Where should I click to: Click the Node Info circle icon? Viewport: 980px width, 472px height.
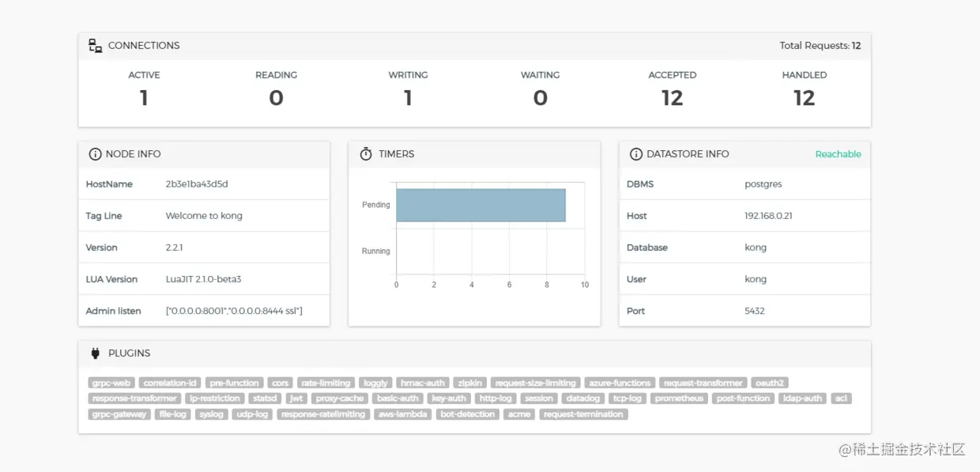point(95,154)
